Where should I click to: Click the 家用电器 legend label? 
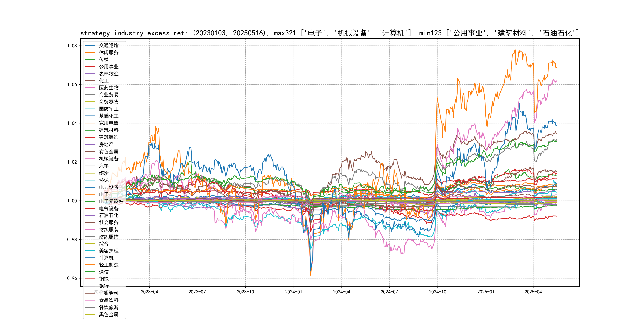coord(109,123)
